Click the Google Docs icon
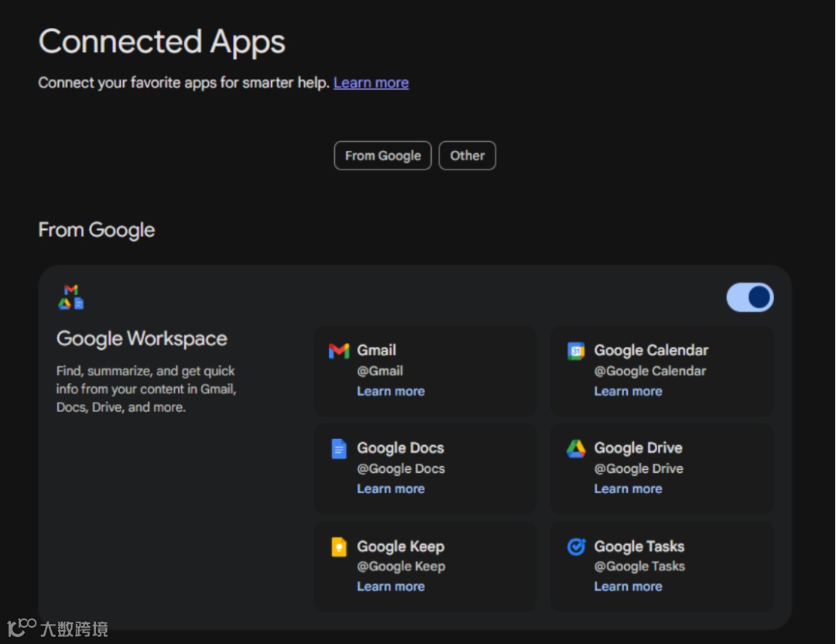The height and width of the screenshot is (644, 836). [x=339, y=449]
